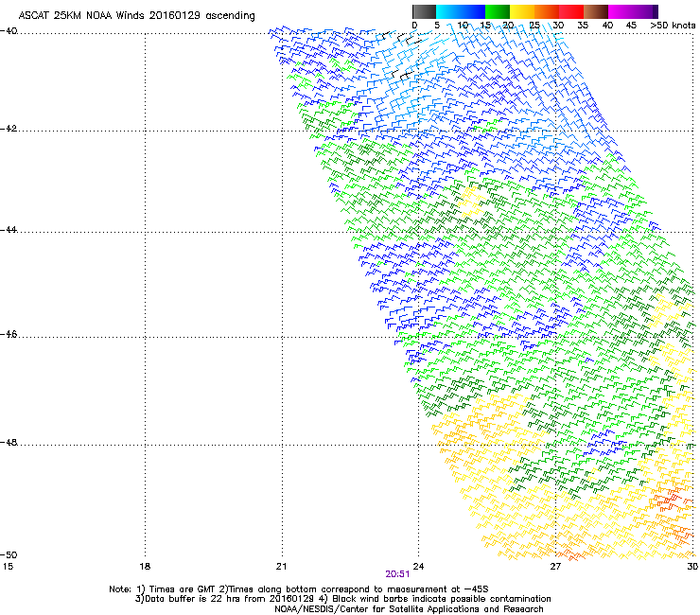Click the 18 longitude axis label
The width and height of the screenshot is (700, 615).
coord(145,567)
